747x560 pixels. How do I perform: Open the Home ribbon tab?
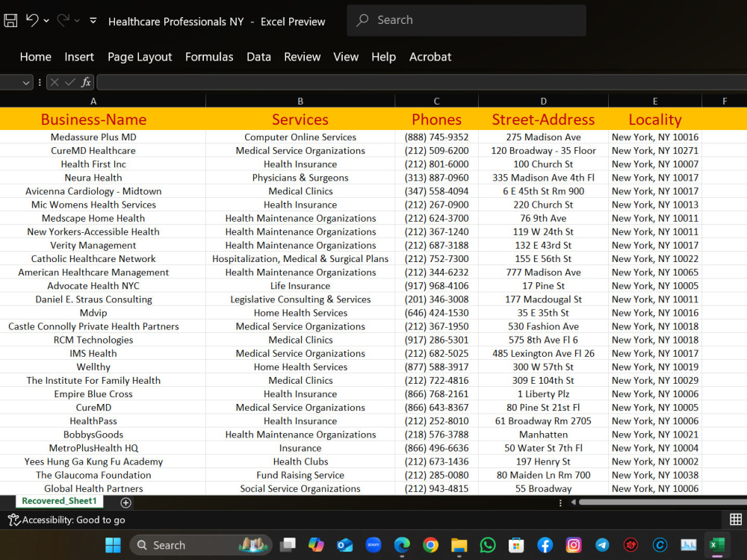36,57
